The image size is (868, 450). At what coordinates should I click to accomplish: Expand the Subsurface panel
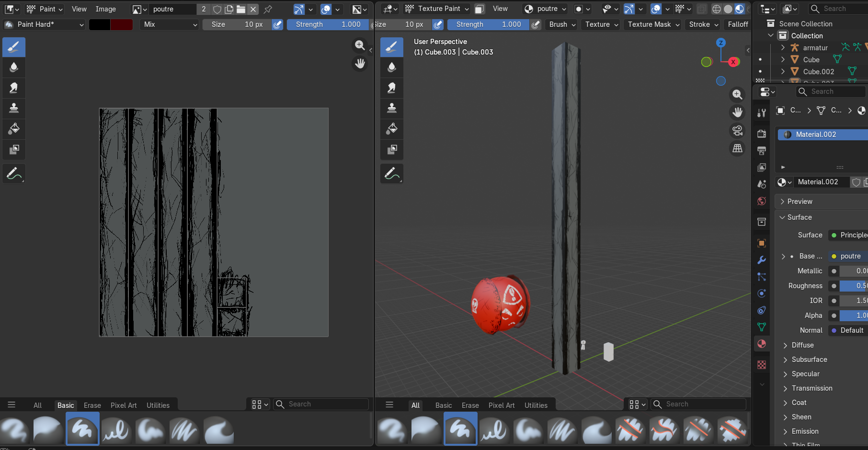[809, 360]
